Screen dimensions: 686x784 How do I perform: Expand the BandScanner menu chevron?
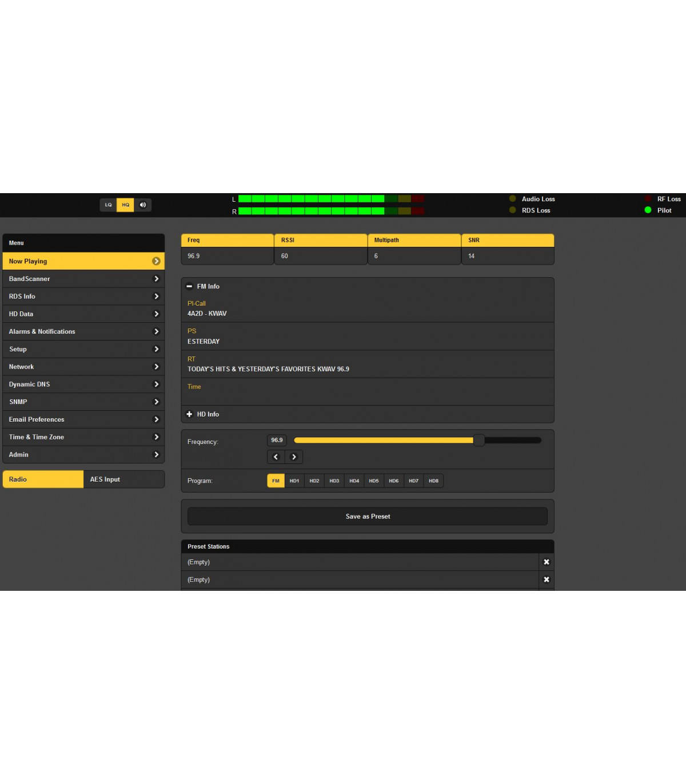[156, 279]
